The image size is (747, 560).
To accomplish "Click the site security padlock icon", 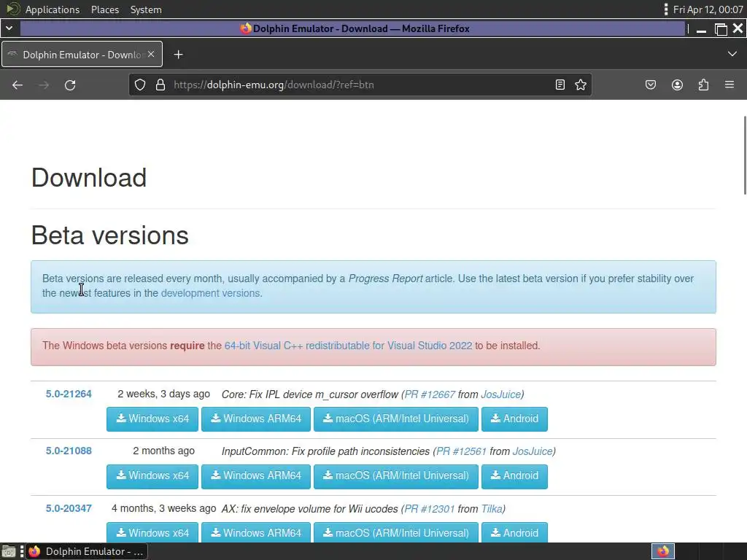I will tap(160, 85).
